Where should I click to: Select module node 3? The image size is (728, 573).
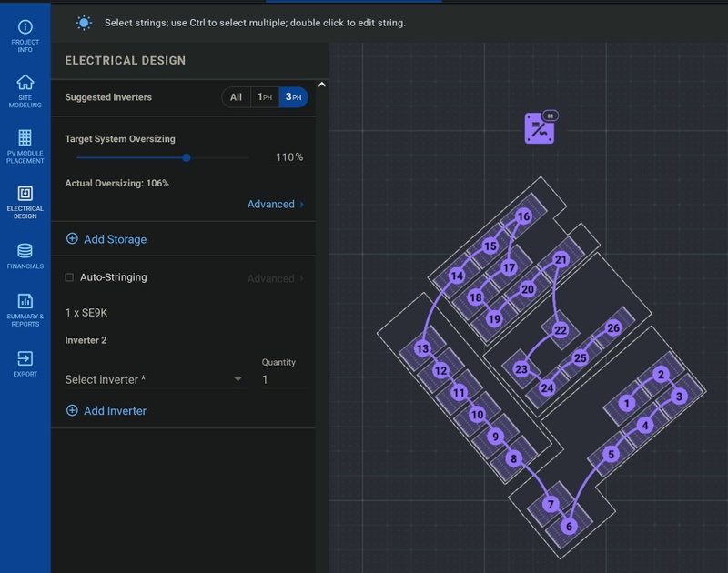pyautogui.click(x=679, y=397)
